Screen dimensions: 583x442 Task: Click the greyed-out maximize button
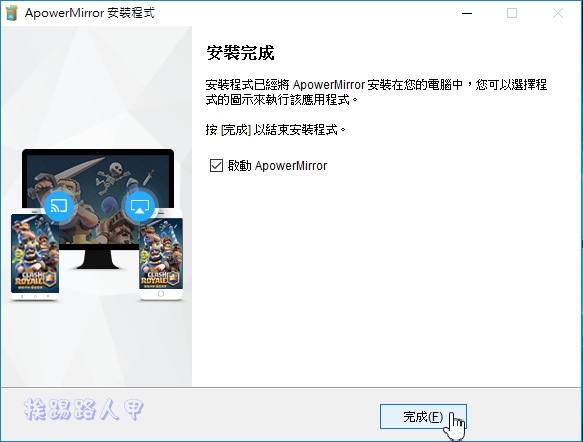click(512, 13)
